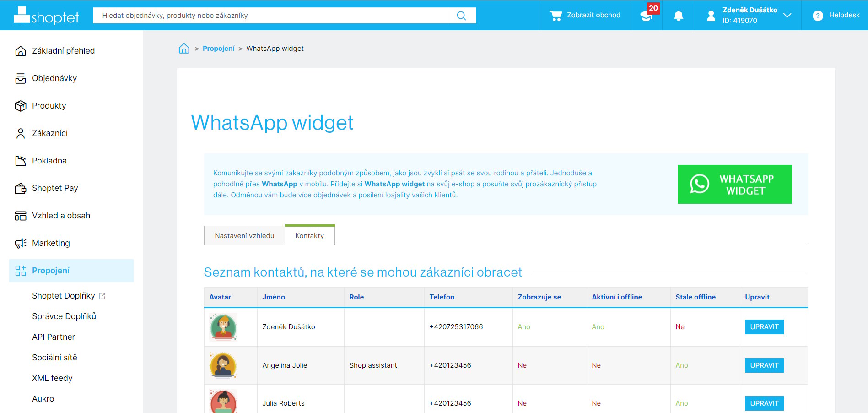868x413 pixels.
Task: Click the Shoptet logo
Action: point(46,16)
